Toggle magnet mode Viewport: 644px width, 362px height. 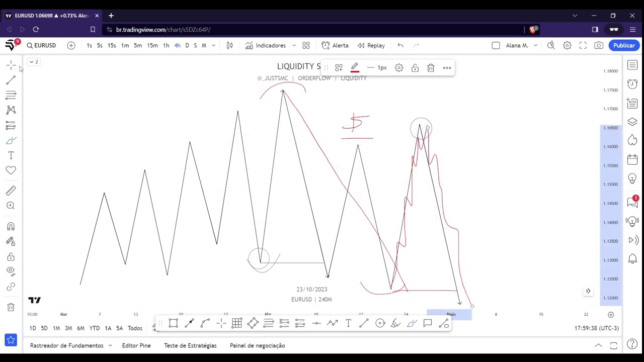(11, 227)
